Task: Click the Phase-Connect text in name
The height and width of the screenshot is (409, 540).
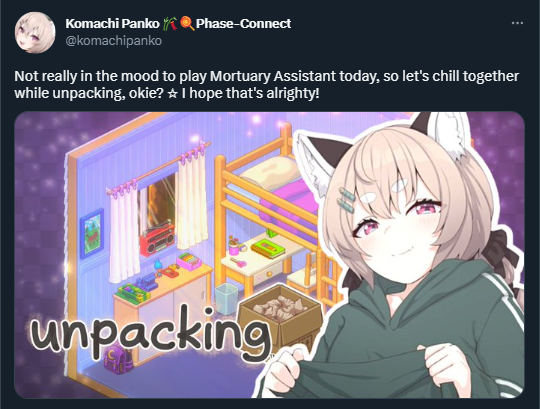Action: click(x=243, y=23)
